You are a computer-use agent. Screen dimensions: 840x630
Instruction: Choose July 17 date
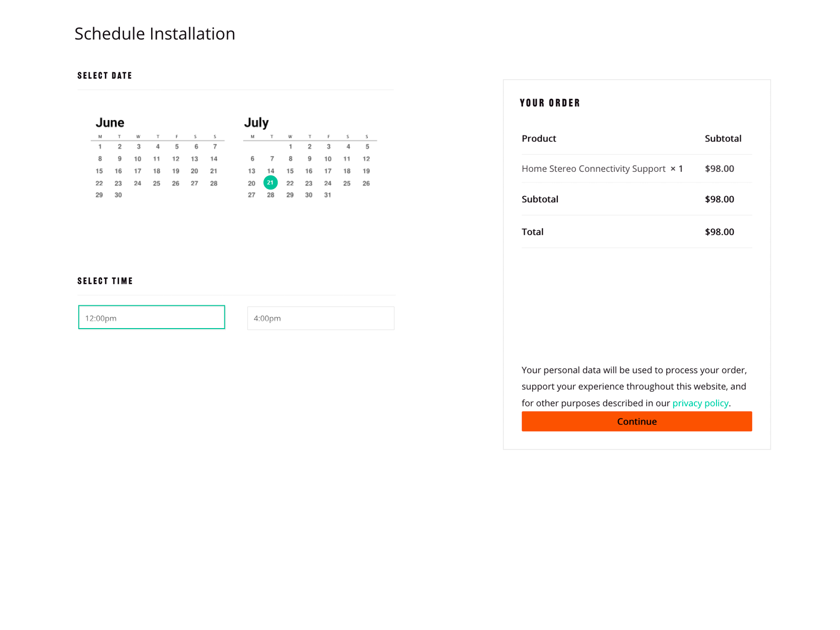328,171
